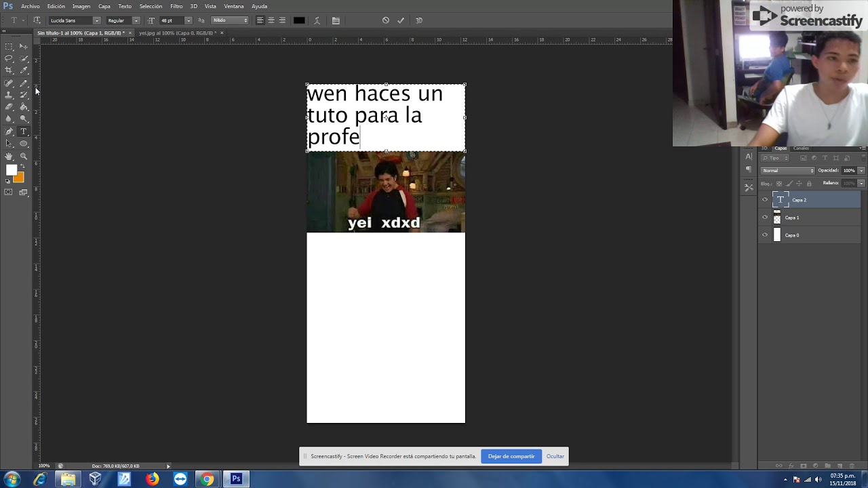Viewport: 868px width, 488px height.
Task: Select the Crop tool
Action: coord(9,70)
